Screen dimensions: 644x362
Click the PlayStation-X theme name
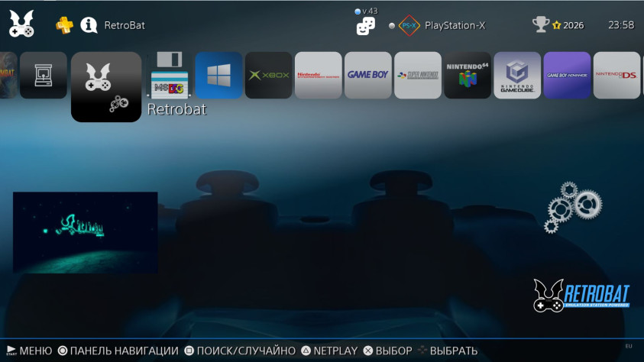point(455,25)
